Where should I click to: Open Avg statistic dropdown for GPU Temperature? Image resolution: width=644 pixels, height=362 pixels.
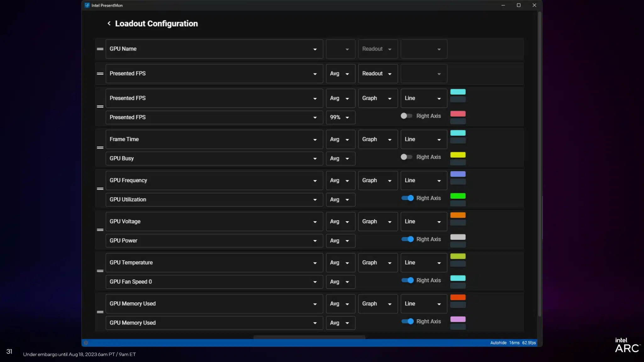coord(341,263)
